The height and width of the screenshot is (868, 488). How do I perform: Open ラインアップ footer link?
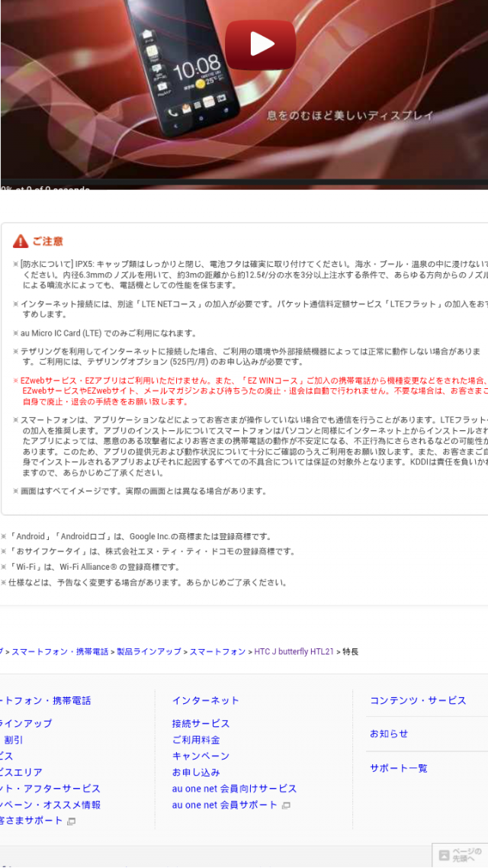pos(26,724)
